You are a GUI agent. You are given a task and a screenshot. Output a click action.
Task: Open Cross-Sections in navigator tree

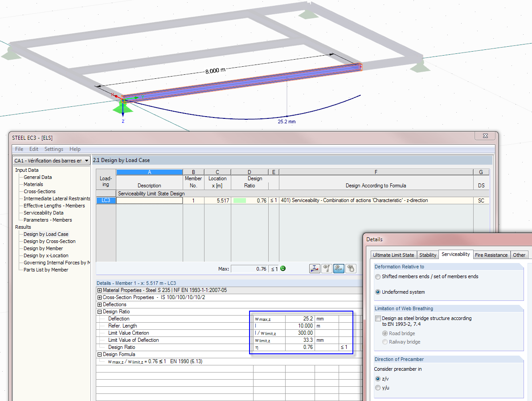tap(39, 191)
